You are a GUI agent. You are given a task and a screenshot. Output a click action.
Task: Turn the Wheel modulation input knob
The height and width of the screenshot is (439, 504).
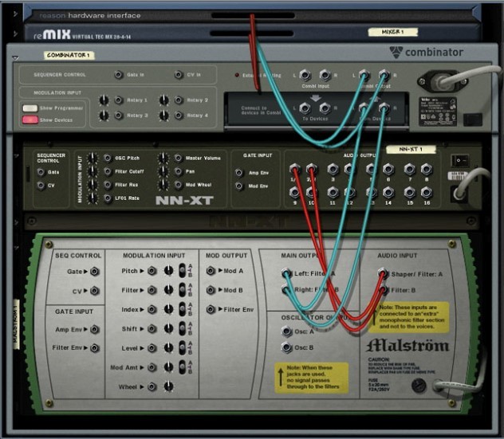[x=168, y=386]
